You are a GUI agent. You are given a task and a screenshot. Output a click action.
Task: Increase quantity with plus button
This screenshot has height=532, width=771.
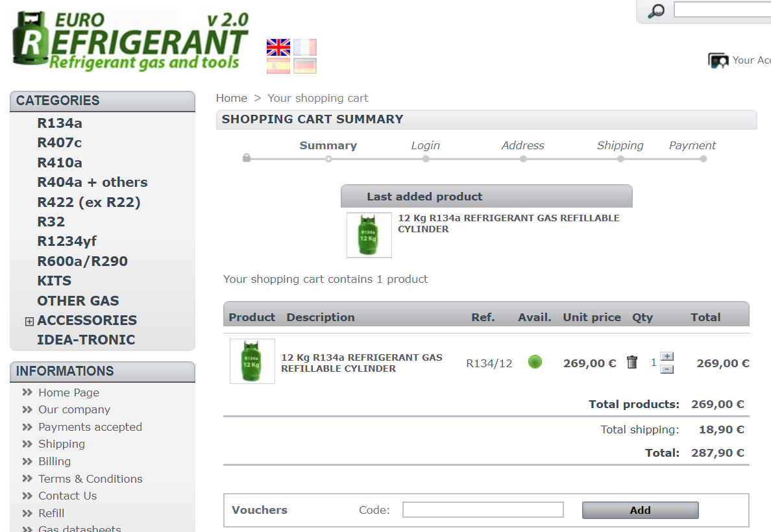pyautogui.click(x=667, y=356)
